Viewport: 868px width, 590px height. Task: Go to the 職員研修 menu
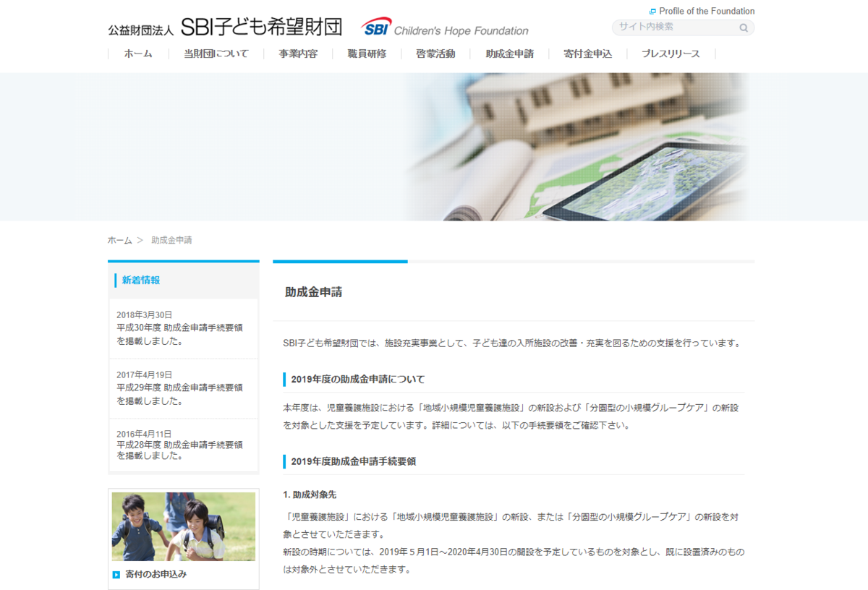click(x=367, y=54)
